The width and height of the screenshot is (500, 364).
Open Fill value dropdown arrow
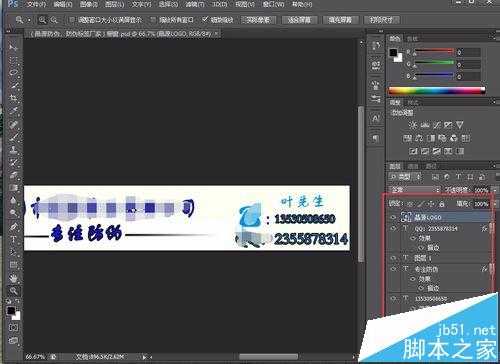pos(494,203)
